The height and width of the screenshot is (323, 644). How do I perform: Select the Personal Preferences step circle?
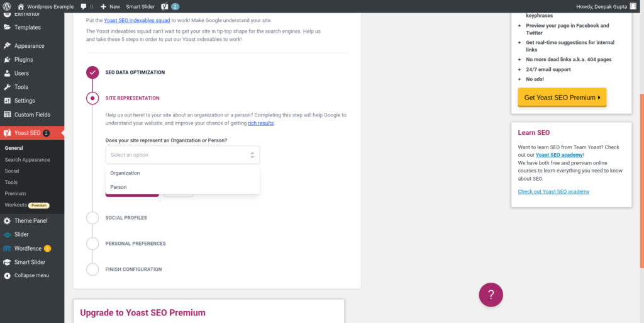pyautogui.click(x=92, y=244)
